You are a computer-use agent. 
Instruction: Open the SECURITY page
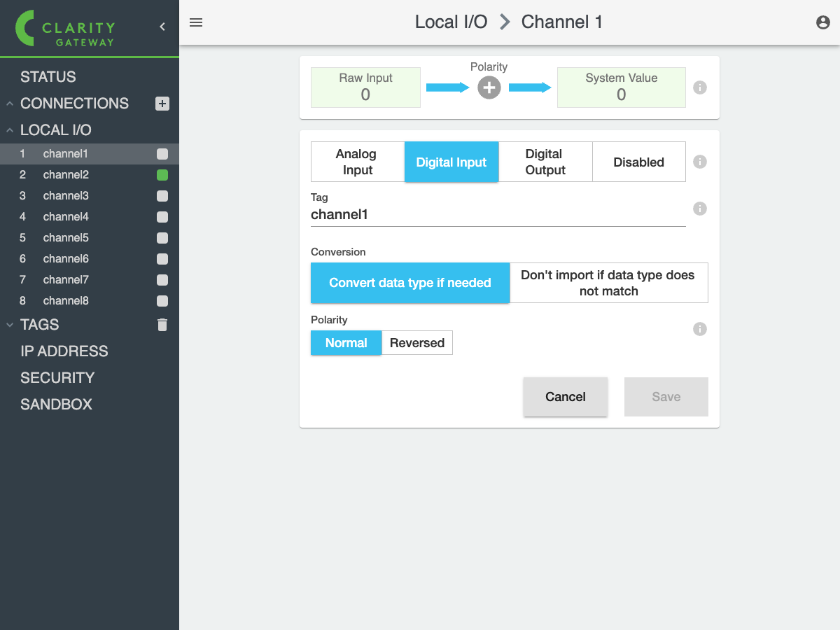(x=57, y=378)
